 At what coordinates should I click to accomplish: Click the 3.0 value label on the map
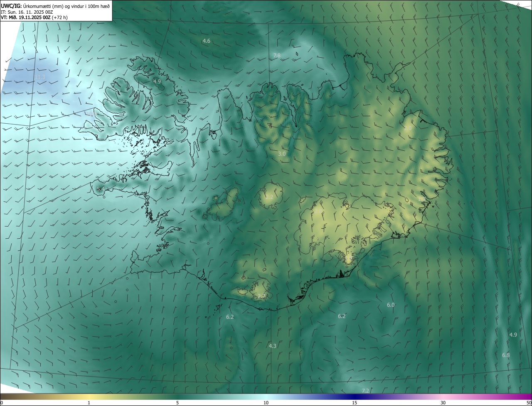tap(282, 154)
